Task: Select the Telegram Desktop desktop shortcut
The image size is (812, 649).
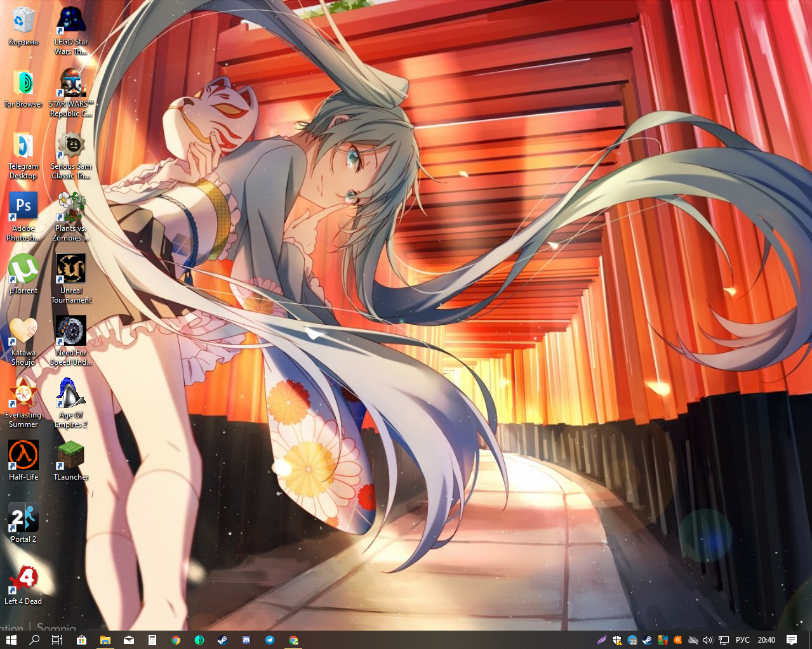Action: pos(23,155)
